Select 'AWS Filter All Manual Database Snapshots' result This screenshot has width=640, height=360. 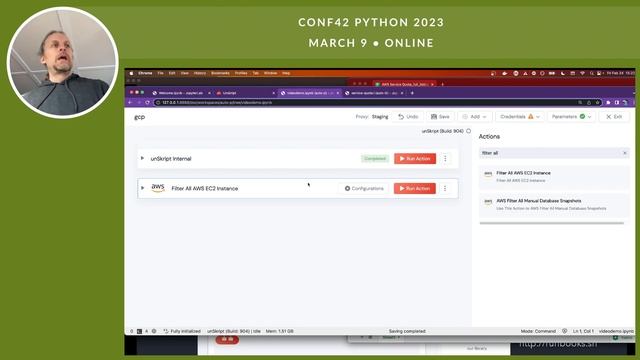point(554,204)
